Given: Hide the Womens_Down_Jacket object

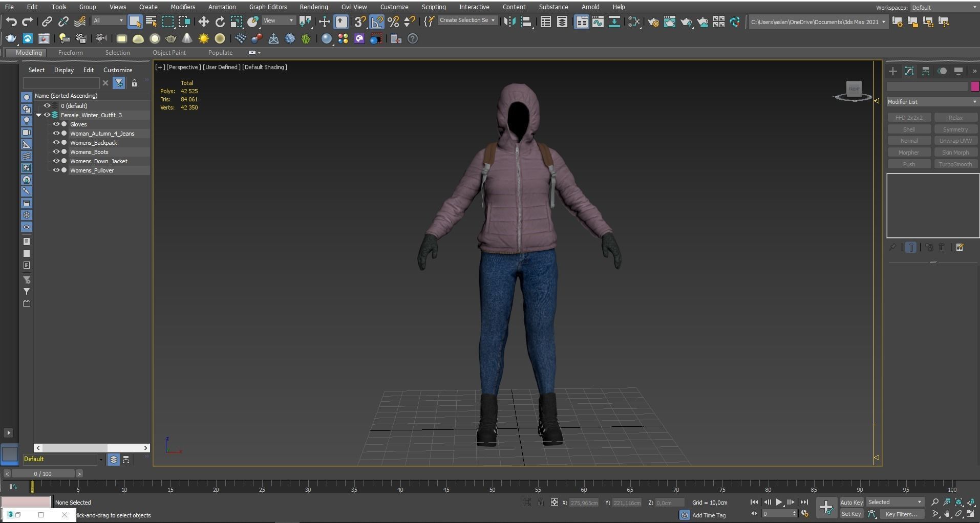Looking at the screenshot, I should click(56, 161).
